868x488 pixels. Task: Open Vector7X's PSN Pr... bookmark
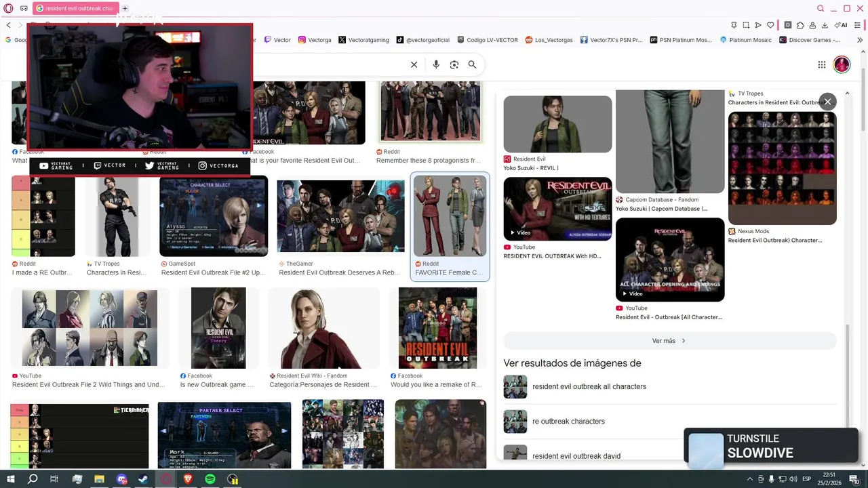click(x=611, y=40)
